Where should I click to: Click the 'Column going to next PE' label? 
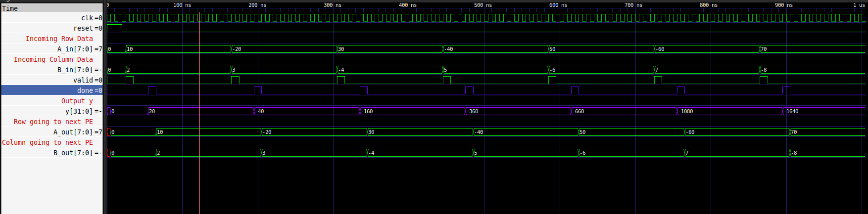(x=48, y=142)
